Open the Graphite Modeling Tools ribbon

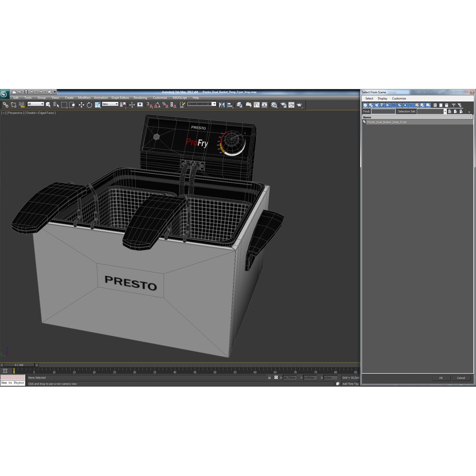point(249,105)
